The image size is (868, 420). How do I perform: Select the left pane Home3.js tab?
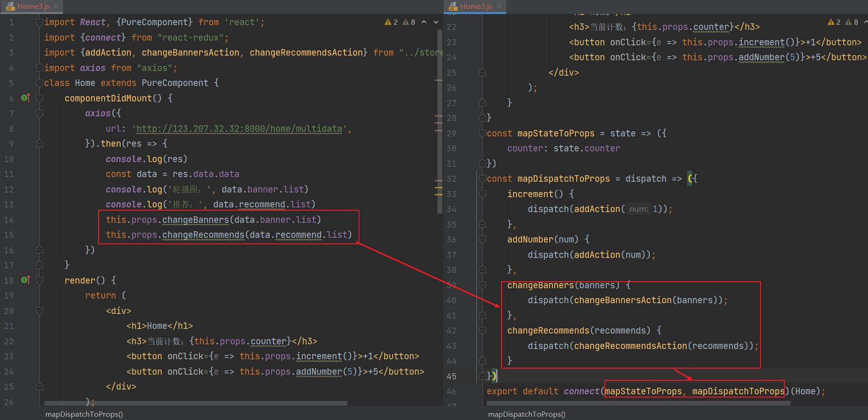coord(32,6)
